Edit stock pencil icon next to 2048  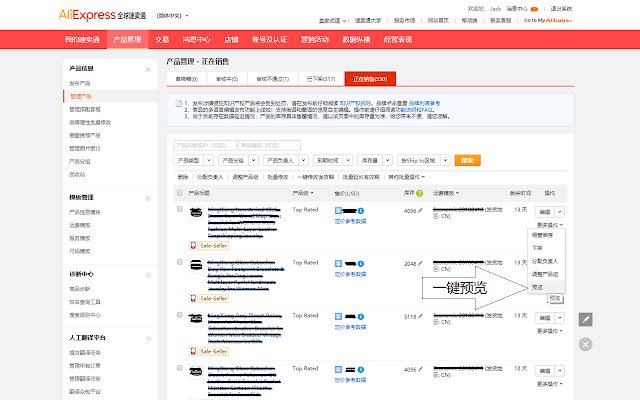pos(420,263)
